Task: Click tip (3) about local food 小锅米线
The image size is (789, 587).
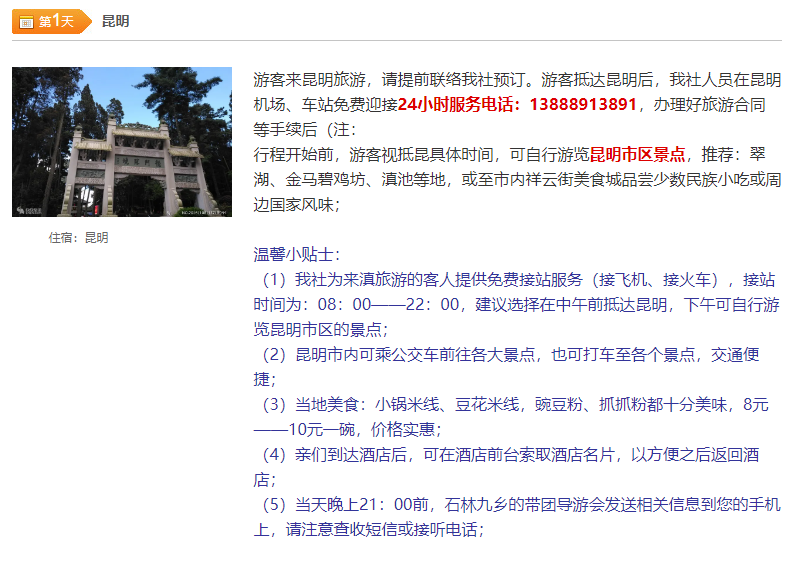Action: tap(511, 417)
